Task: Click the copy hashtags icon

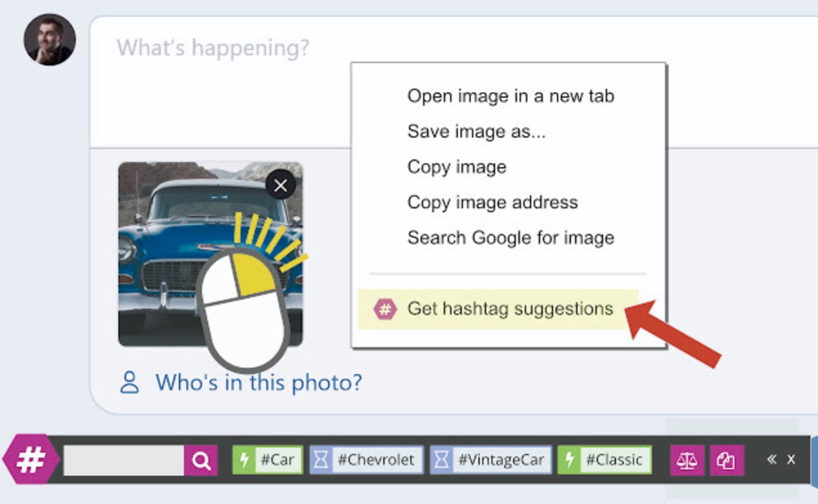Action: point(727,460)
